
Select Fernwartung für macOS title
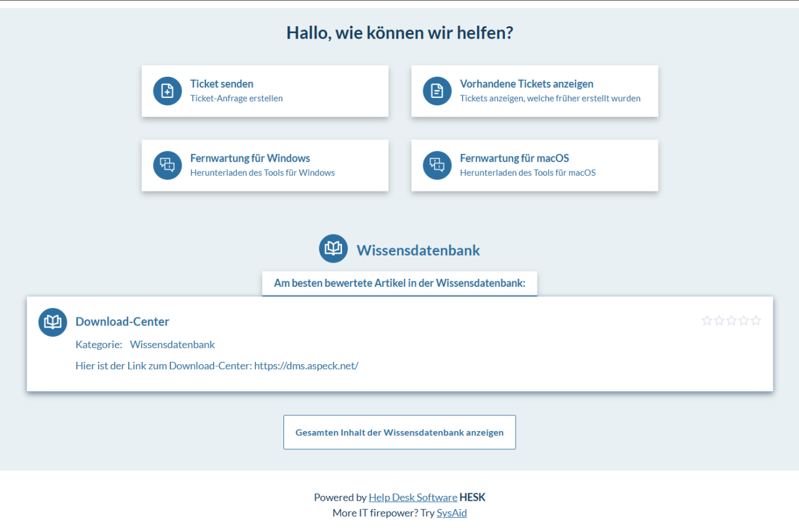point(514,158)
